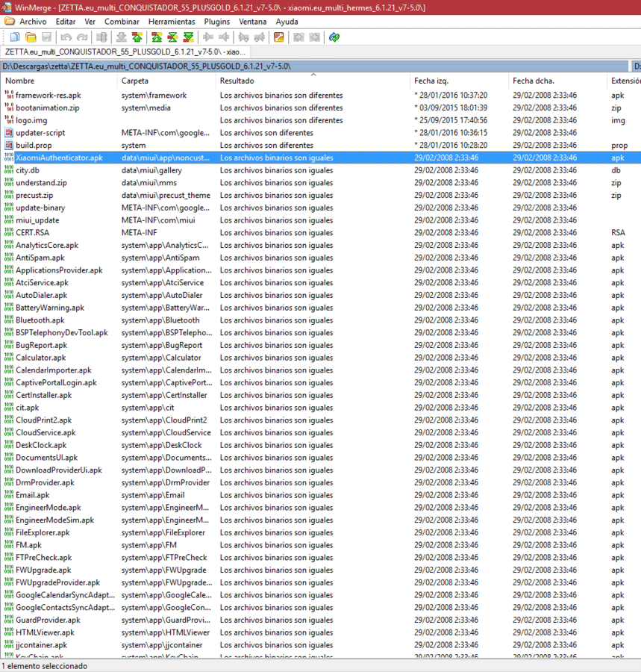Click Copy right and advance icon
Image resolution: width=641 pixels, height=672 pixels.
coord(244,37)
